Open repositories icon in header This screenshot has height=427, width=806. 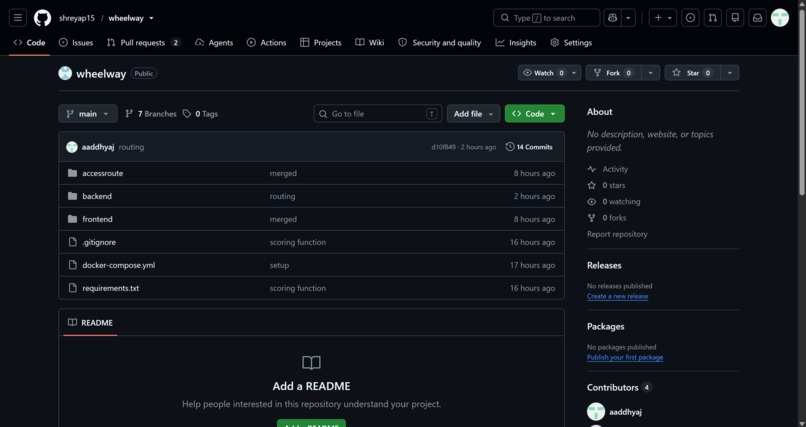point(735,18)
